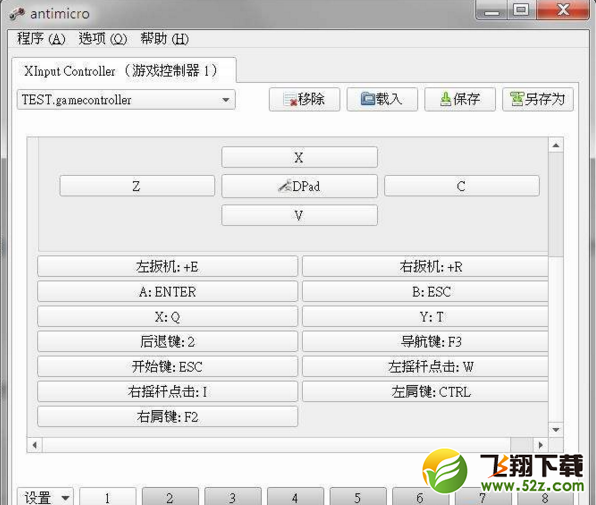The height and width of the screenshot is (505, 596).
Task: Click the DPad left button Z
Action: click(x=137, y=186)
